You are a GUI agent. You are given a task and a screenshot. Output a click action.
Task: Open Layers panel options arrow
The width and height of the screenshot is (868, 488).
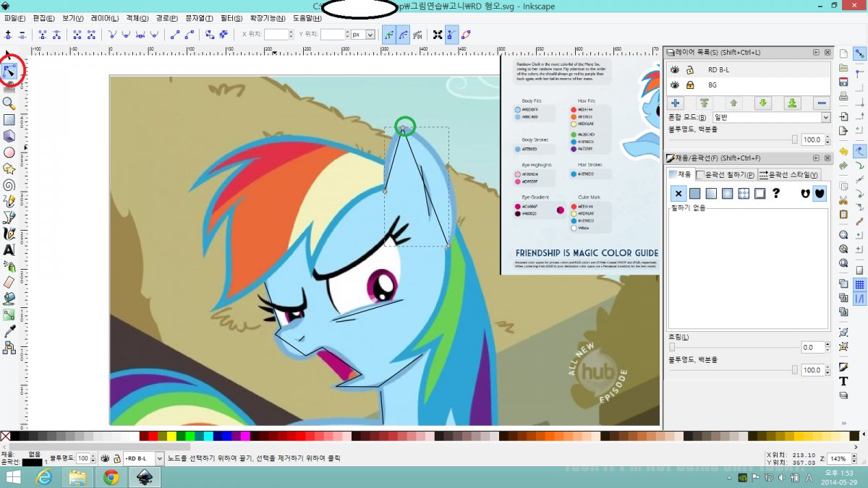816,52
